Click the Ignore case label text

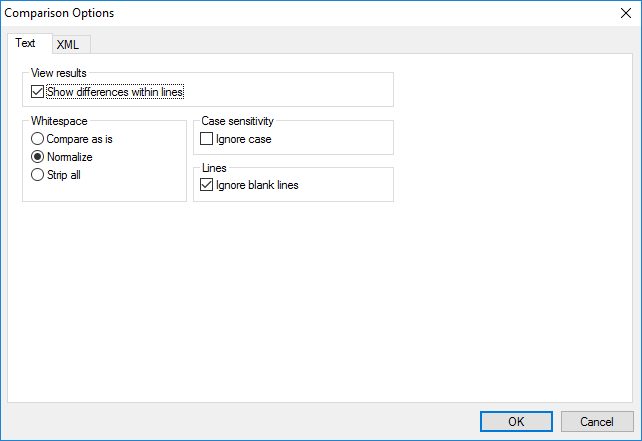(243, 139)
